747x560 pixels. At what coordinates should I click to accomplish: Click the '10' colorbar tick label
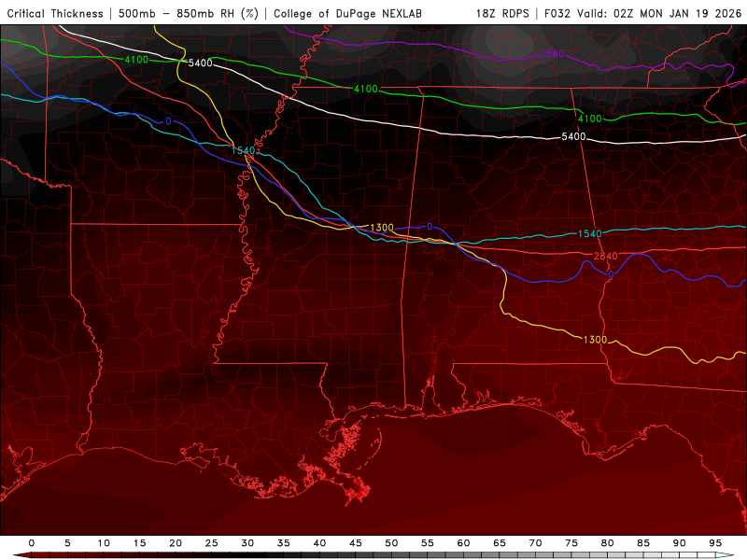104,543
